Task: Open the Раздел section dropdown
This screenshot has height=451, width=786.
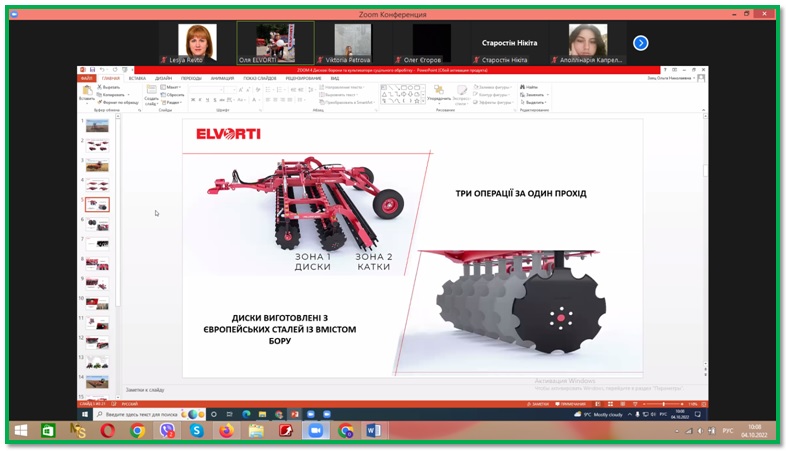Action: [x=171, y=102]
